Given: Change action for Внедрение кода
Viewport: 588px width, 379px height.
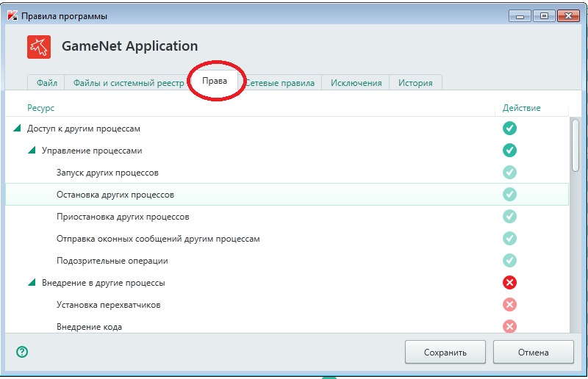Looking at the screenshot, I should 509,327.
